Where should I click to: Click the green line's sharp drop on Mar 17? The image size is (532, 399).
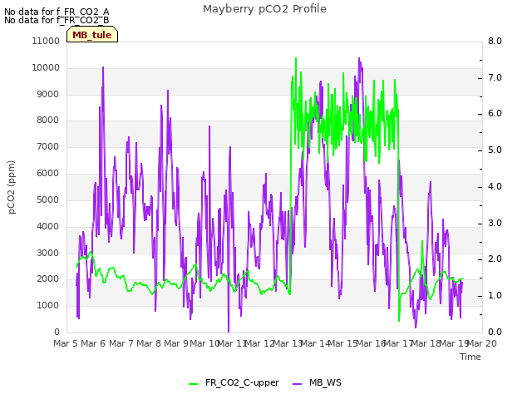tap(399, 320)
